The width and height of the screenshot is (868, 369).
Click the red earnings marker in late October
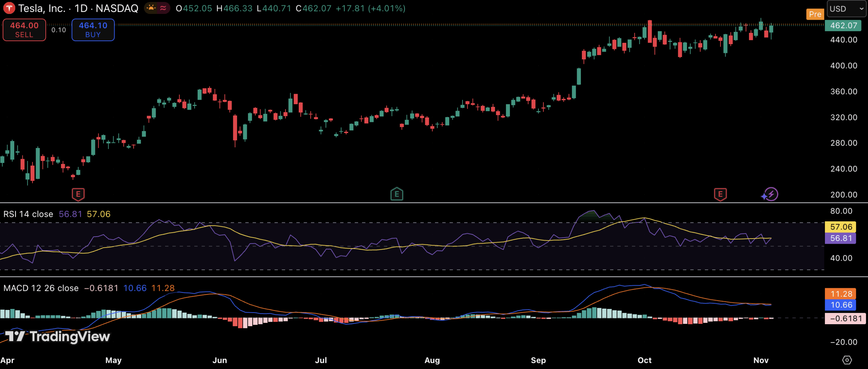(x=720, y=194)
